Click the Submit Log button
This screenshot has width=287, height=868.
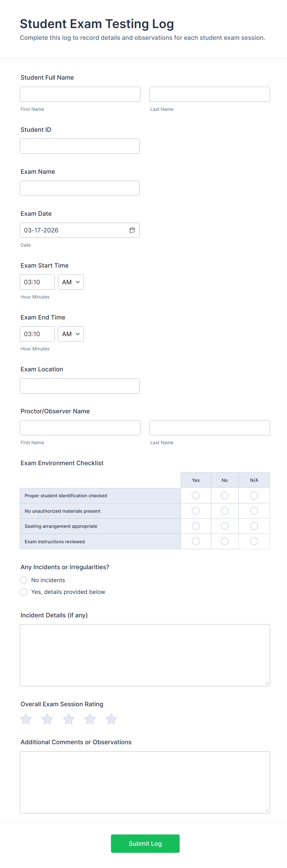(x=145, y=843)
